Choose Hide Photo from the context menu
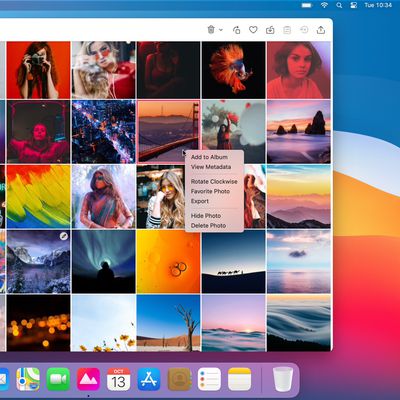Screen dimensions: 400x400 [206, 216]
